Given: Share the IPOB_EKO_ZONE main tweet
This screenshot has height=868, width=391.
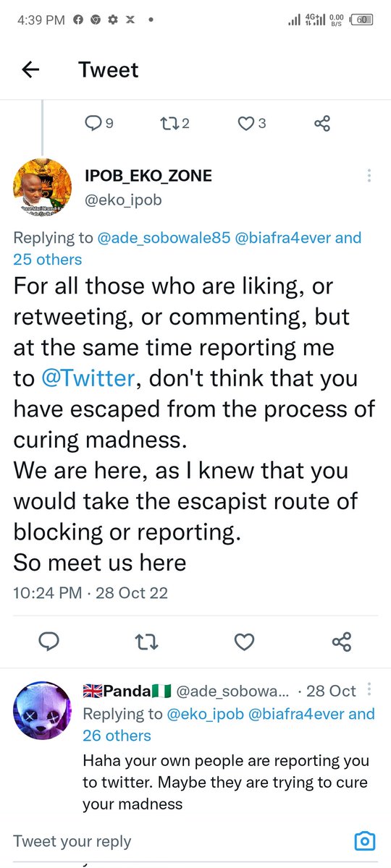Looking at the screenshot, I should (x=341, y=641).
